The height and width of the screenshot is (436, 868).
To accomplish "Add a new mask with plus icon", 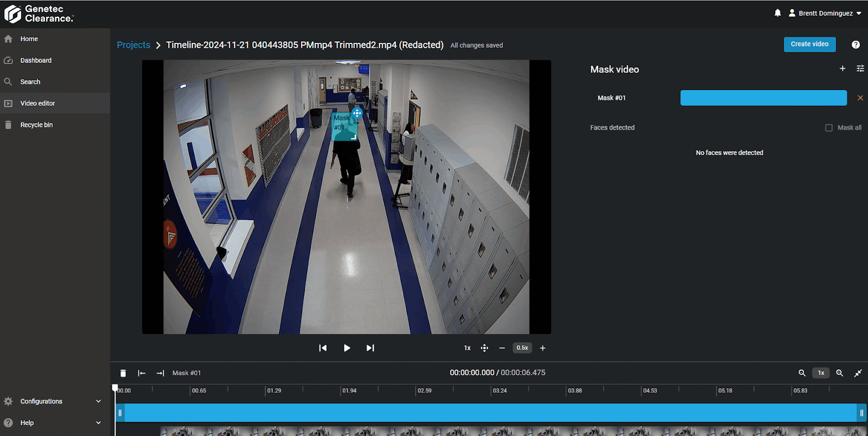I will (x=843, y=69).
